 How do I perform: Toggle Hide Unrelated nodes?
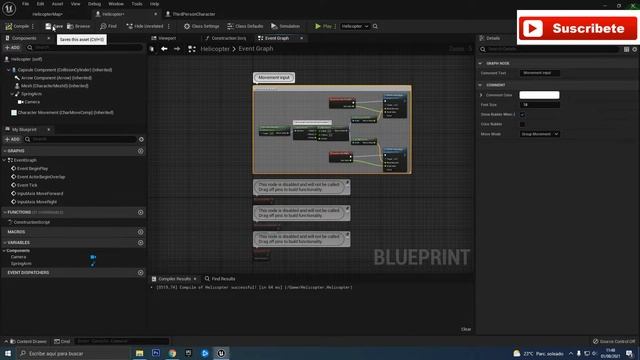144,26
